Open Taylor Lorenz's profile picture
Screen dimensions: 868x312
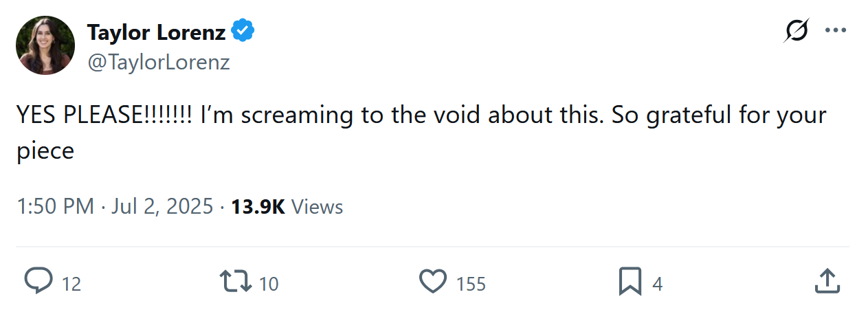[x=45, y=45]
